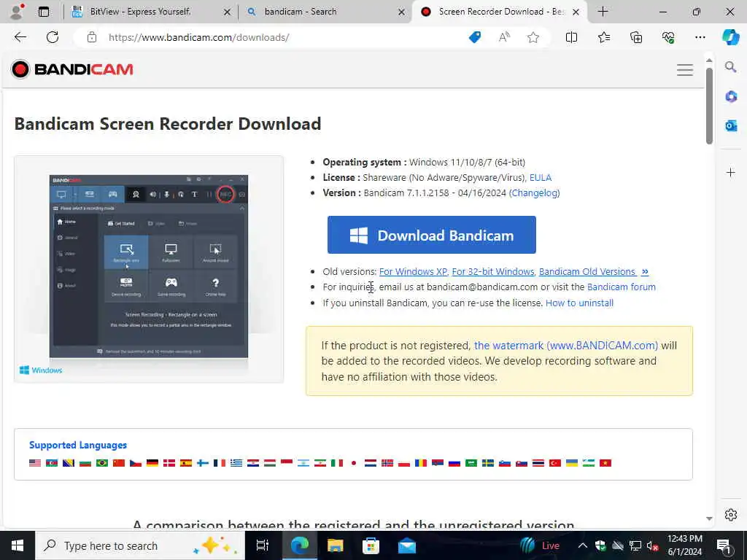Open the taskbar clock and date
Viewport: 747px width, 560px height.
point(684,545)
